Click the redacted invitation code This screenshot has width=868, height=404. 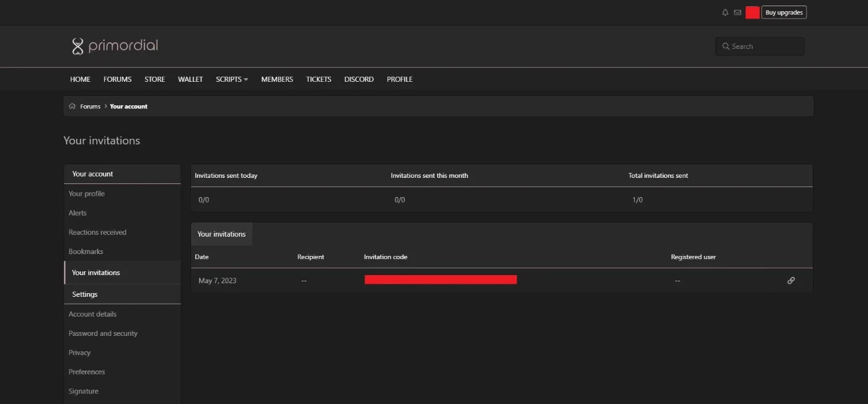click(441, 279)
